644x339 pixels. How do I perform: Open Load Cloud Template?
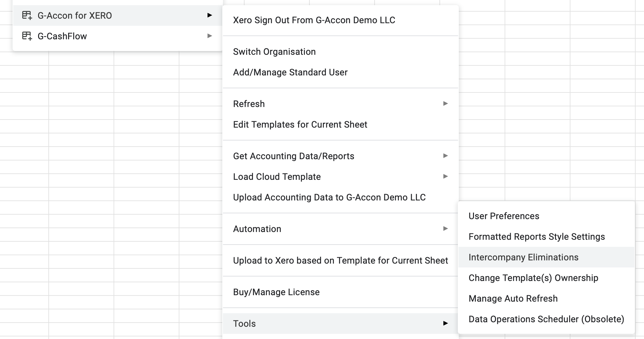click(x=340, y=177)
